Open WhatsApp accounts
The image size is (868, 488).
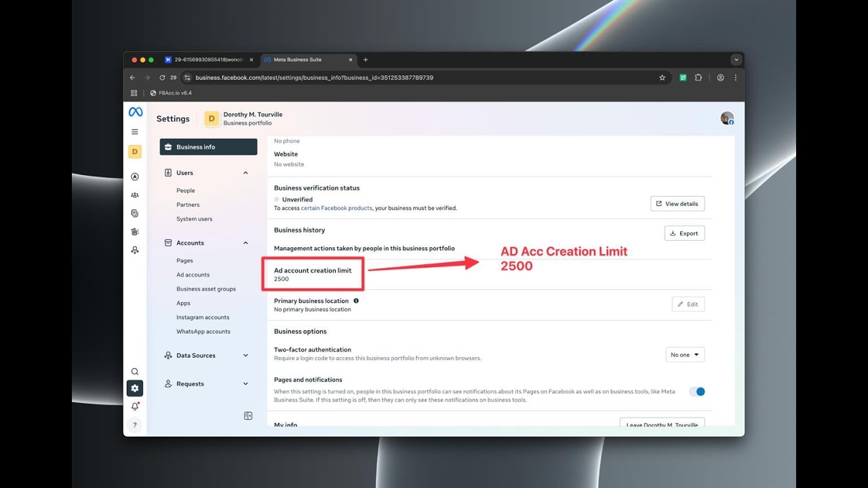point(203,331)
